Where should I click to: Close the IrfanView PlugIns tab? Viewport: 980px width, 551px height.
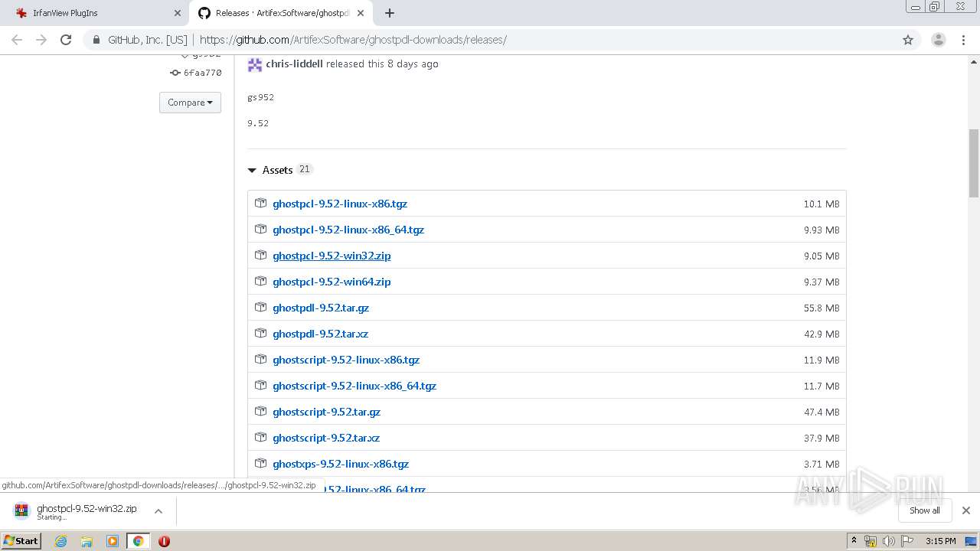pyautogui.click(x=177, y=13)
